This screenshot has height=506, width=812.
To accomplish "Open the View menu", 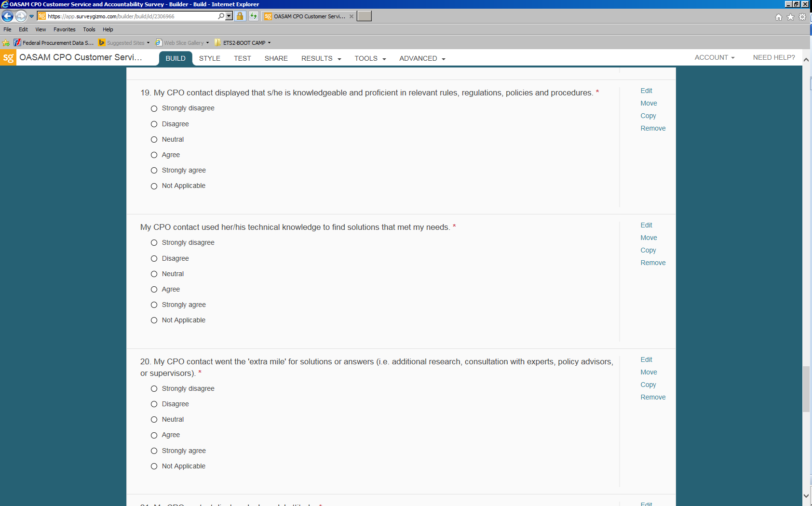I will pos(41,29).
